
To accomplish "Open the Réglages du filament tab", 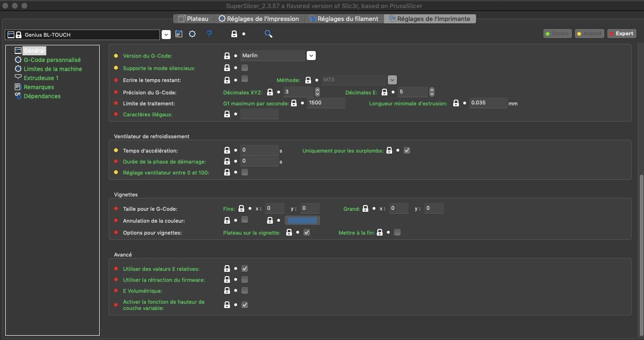I will click(x=343, y=19).
